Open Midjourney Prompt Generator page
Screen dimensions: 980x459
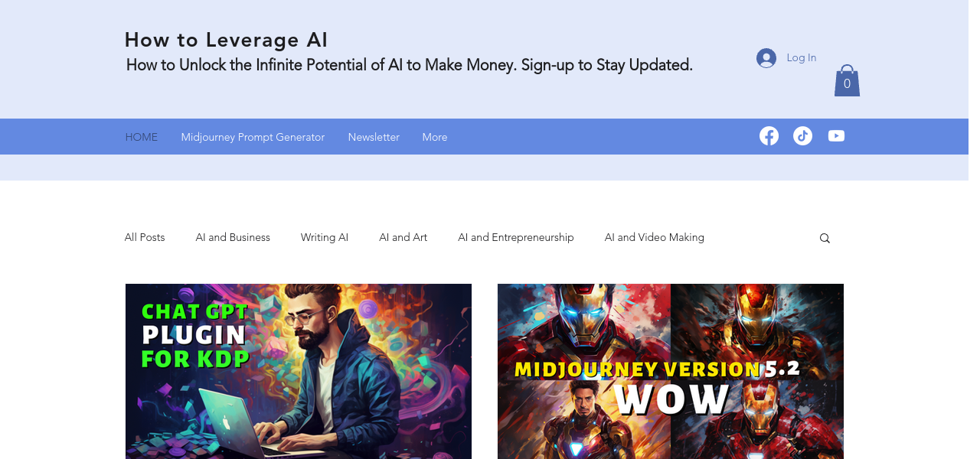pyautogui.click(x=253, y=137)
